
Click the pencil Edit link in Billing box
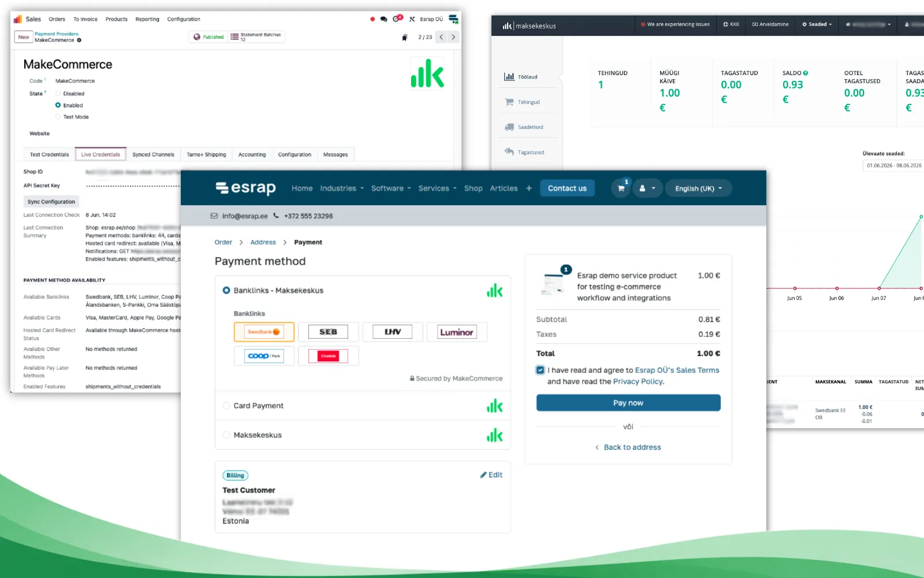(491, 475)
